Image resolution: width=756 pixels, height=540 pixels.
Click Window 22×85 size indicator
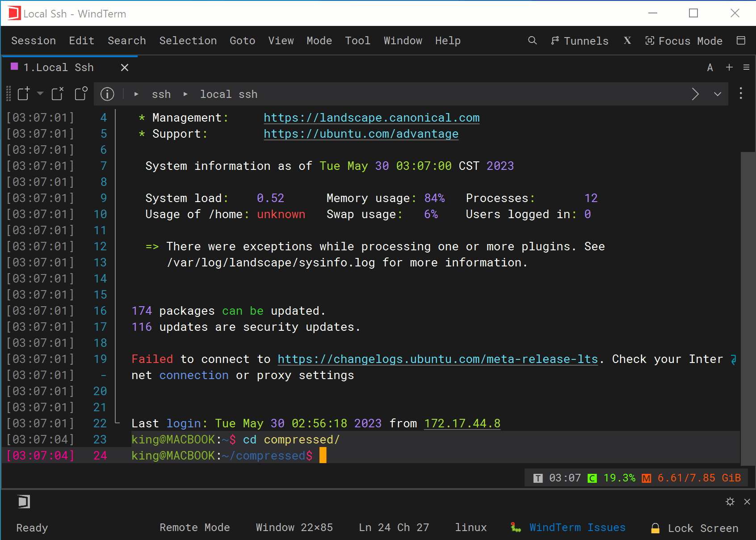pyautogui.click(x=294, y=527)
